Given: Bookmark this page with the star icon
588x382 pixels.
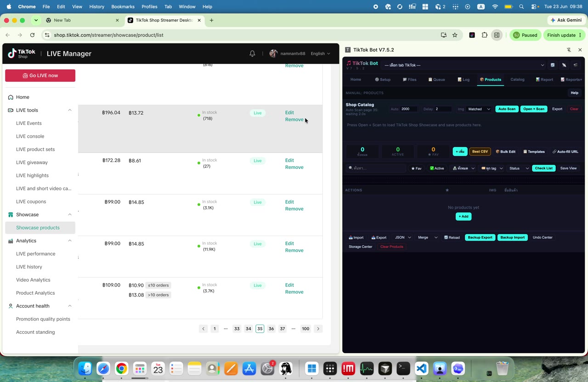Looking at the screenshot, I should click(455, 35).
